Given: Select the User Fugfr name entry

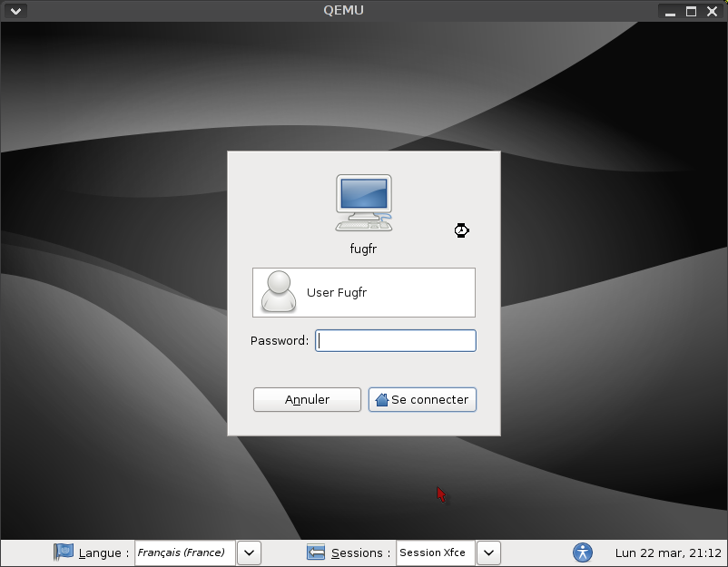Looking at the screenshot, I should [x=338, y=292].
